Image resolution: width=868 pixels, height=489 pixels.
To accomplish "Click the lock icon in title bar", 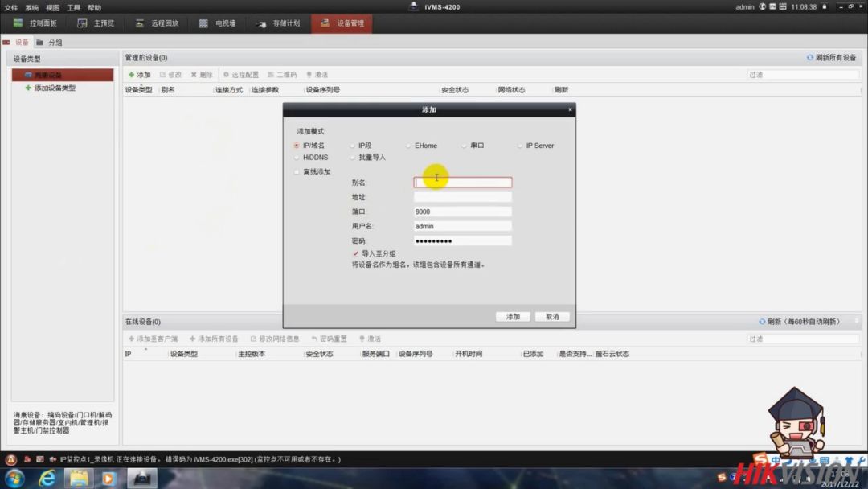I will [x=825, y=6].
